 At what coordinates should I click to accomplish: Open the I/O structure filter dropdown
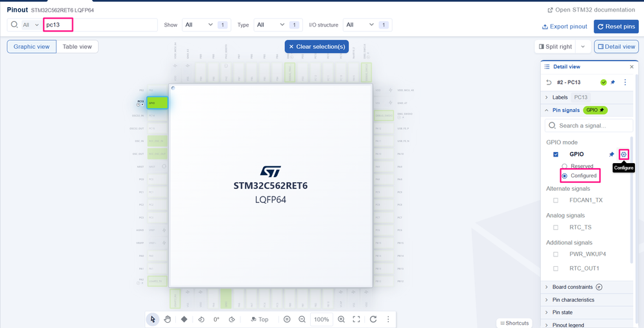pos(367,25)
